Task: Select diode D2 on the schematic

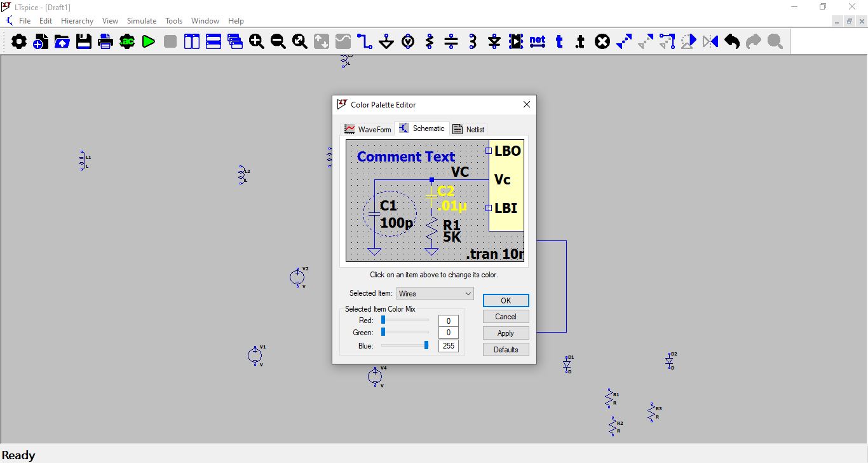Action: pos(669,361)
